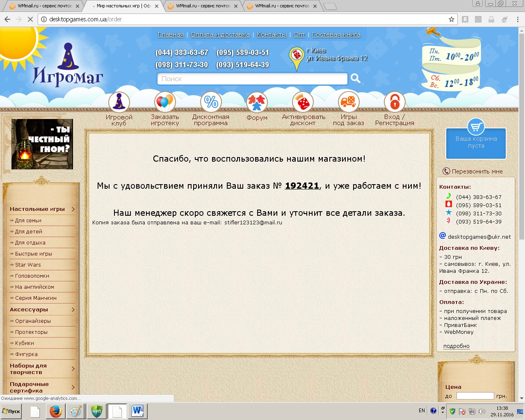Image resolution: width=525 pixels, height=420 pixels.
Task: Open the Дисконтная программа percent icon
Action: tap(211, 102)
